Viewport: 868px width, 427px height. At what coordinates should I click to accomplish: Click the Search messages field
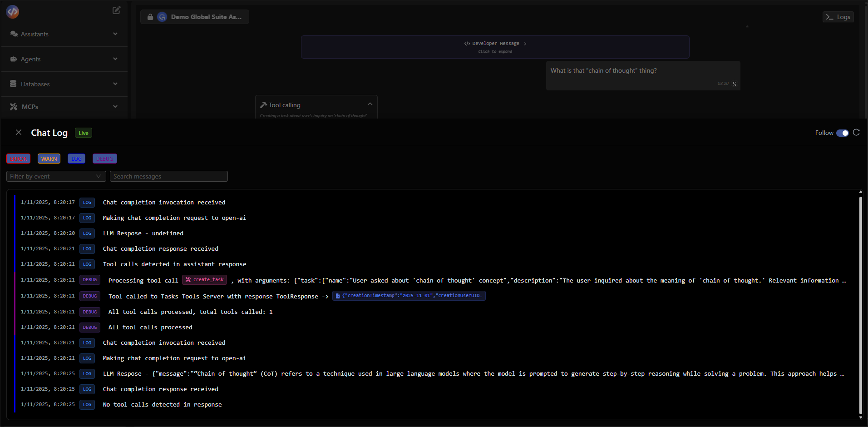tap(169, 176)
